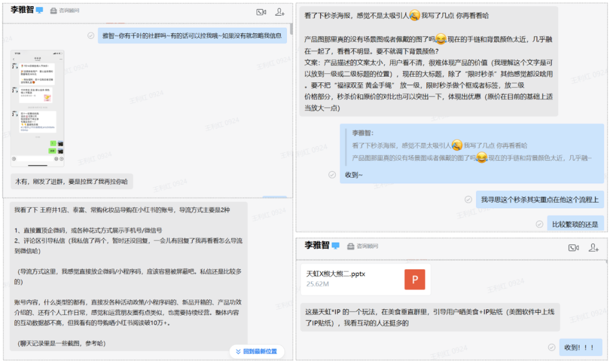Click read-status check beside "我寻思这个秒杀" message
The width and height of the screenshot is (610, 364).
click(x=468, y=199)
